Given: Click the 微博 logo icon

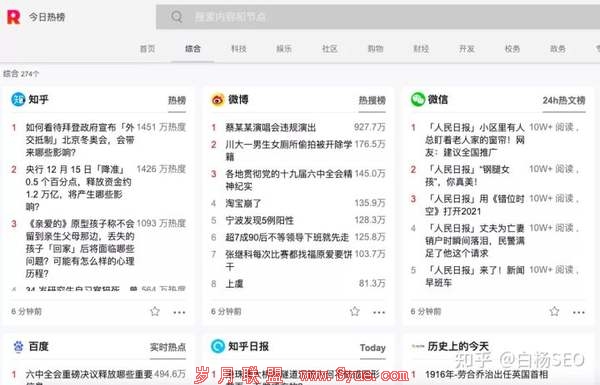Looking at the screenshot, I should click(218, 100).
